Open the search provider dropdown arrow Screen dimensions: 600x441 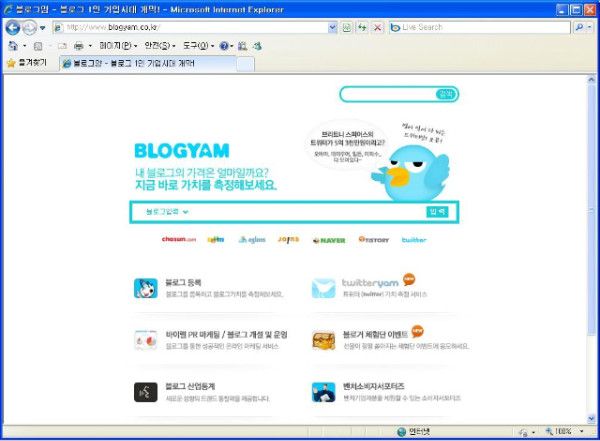[x=590, y=27]
